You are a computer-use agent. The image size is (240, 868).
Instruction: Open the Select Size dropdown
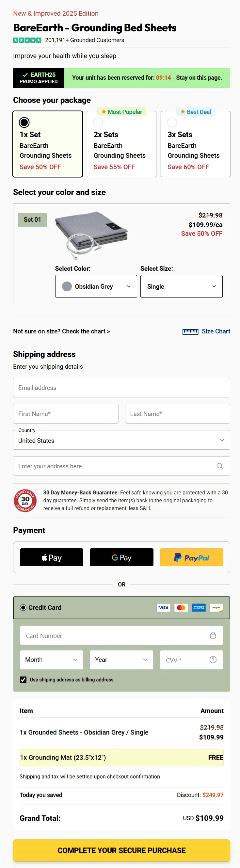click(x=181, y=286)
